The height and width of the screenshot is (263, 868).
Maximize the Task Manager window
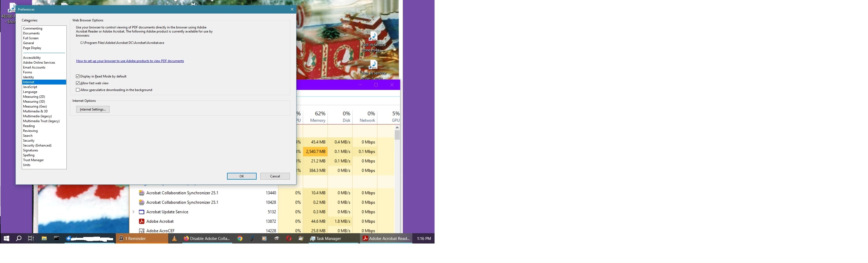click(376, 85)
